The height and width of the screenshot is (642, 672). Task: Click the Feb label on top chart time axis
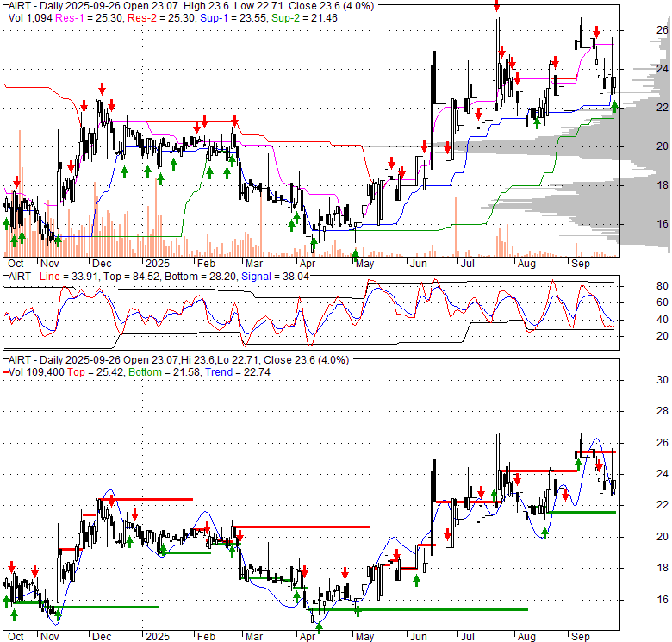(x=206, y=264)
